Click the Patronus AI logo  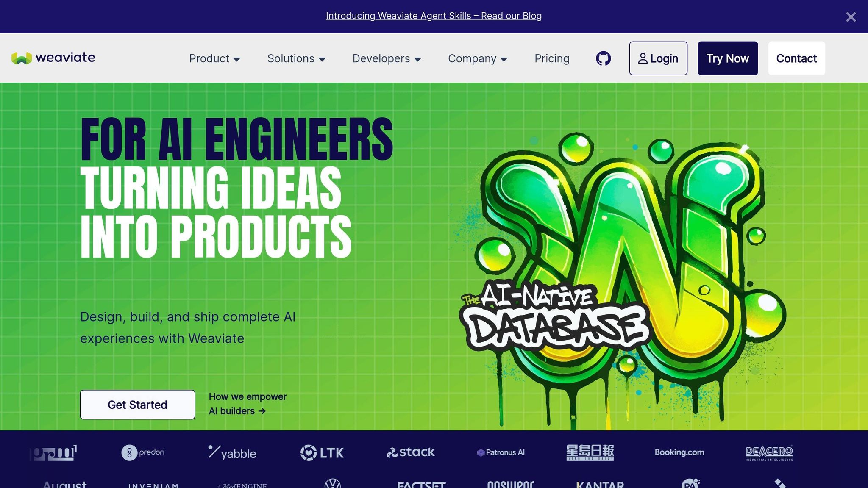pos(501,452)
